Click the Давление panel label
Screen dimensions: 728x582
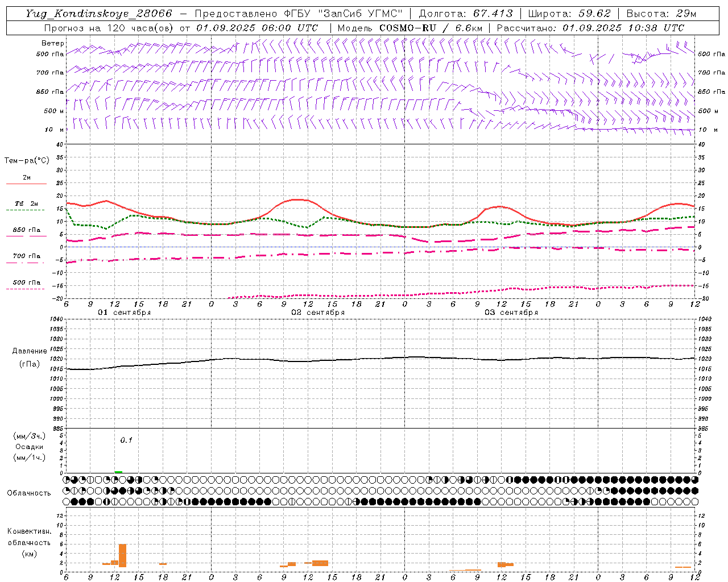tap(30, 351)
